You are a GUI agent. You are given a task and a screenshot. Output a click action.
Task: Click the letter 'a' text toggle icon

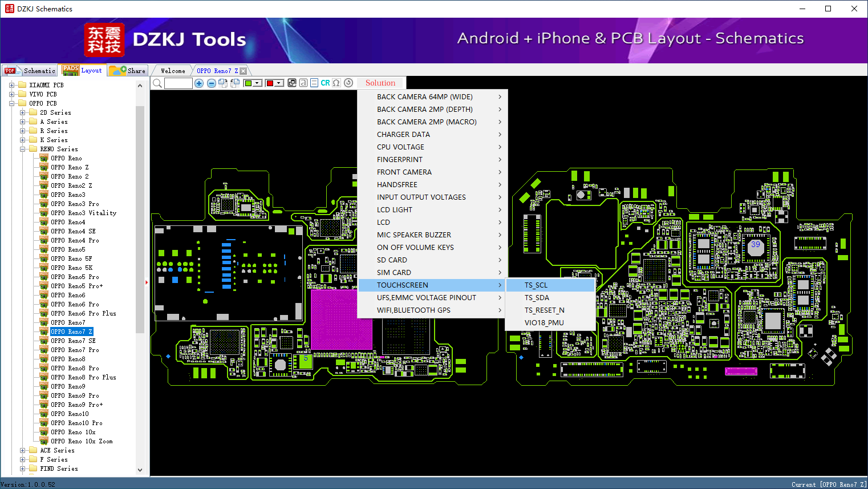303,83
